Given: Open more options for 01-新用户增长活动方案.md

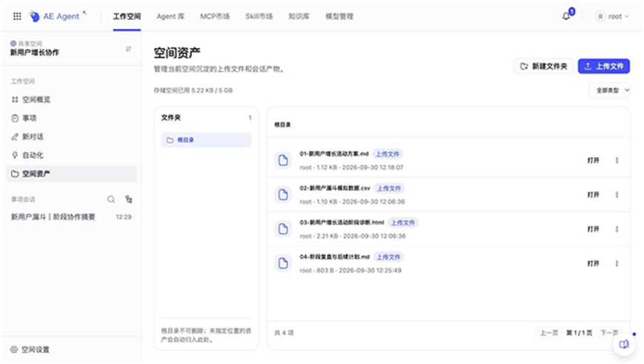Looking at the screenshot, I should click(617, 160).
